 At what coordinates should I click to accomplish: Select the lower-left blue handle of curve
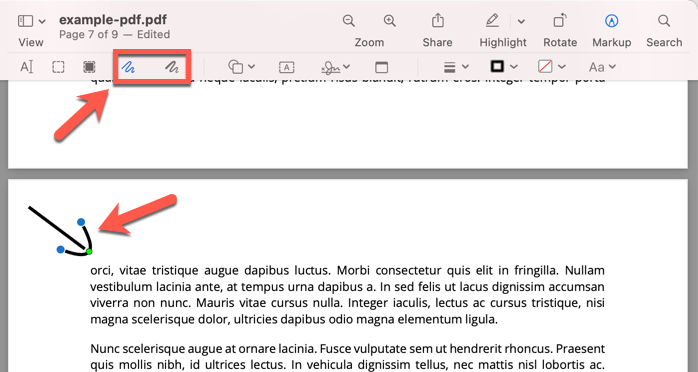pos(61,250)
